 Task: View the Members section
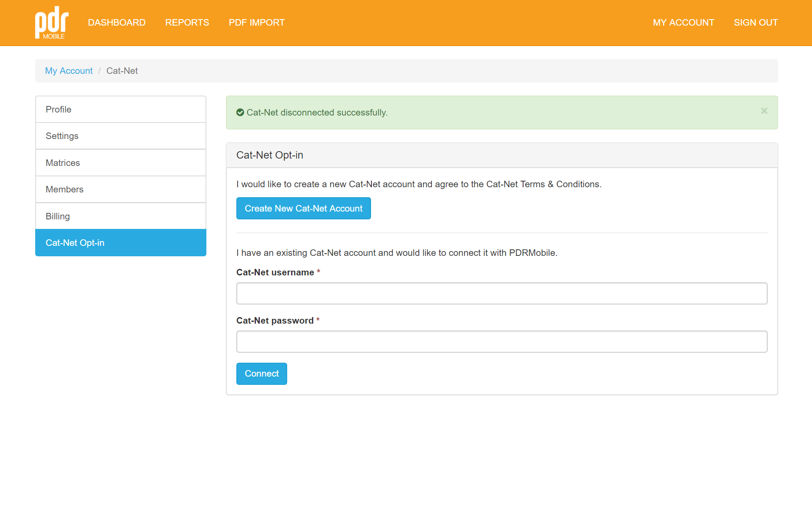click(121, 189)
